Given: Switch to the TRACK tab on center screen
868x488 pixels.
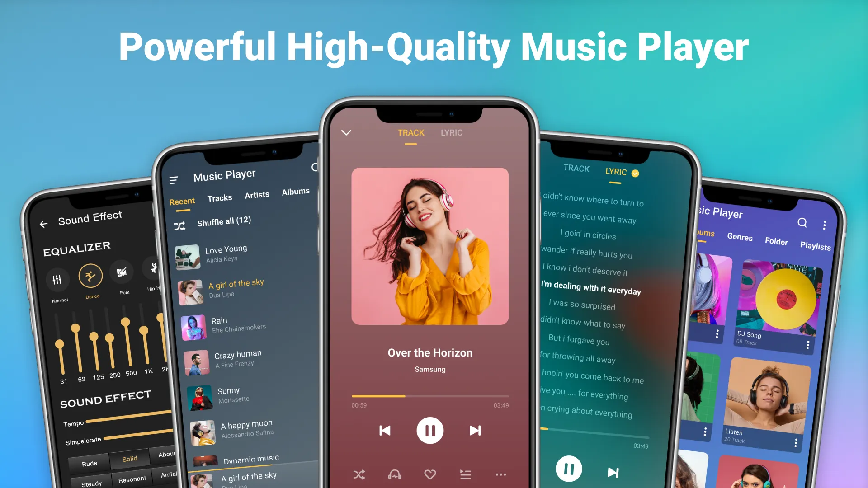Looking at the screenshot, I should coord(411,132).
